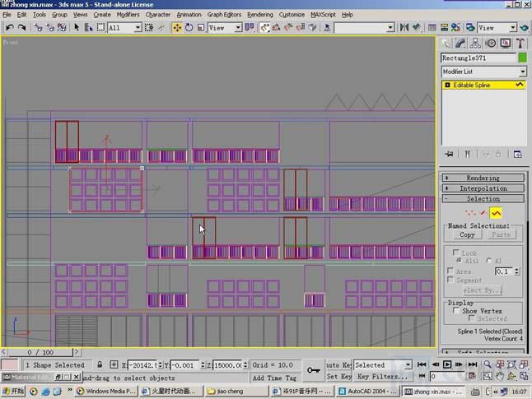
Task: Open the MAXScript menu
Action: pos(323,15)
